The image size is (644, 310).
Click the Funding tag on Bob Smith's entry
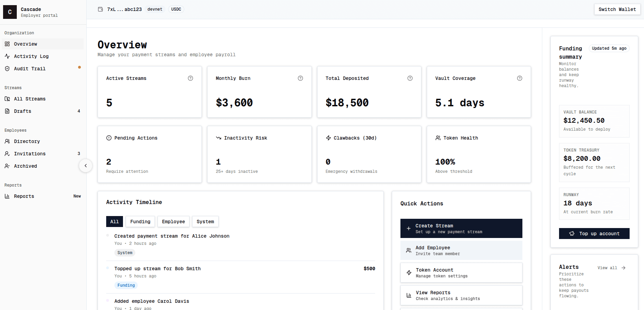pos(126,285)
